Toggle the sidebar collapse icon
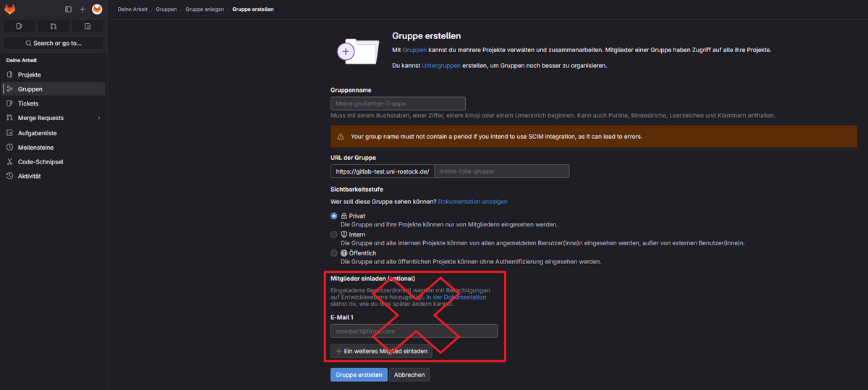This screenshot has height=390, width=868. (68, 9)
